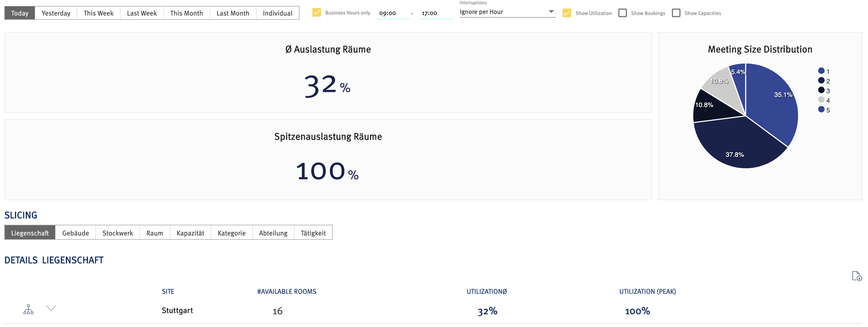Slice by Kategorie
This screenshot has height=327, width=868.
click(x=232, y=233)
